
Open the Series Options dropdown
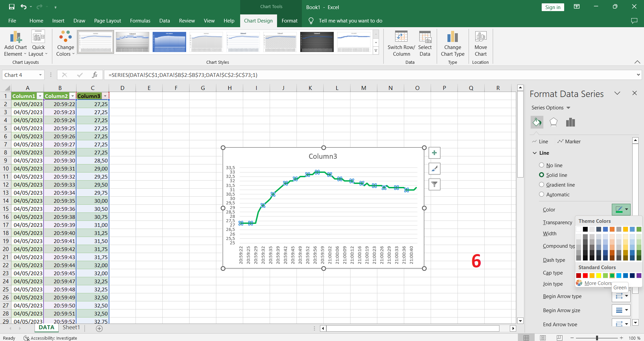click(x=568, y=108)
